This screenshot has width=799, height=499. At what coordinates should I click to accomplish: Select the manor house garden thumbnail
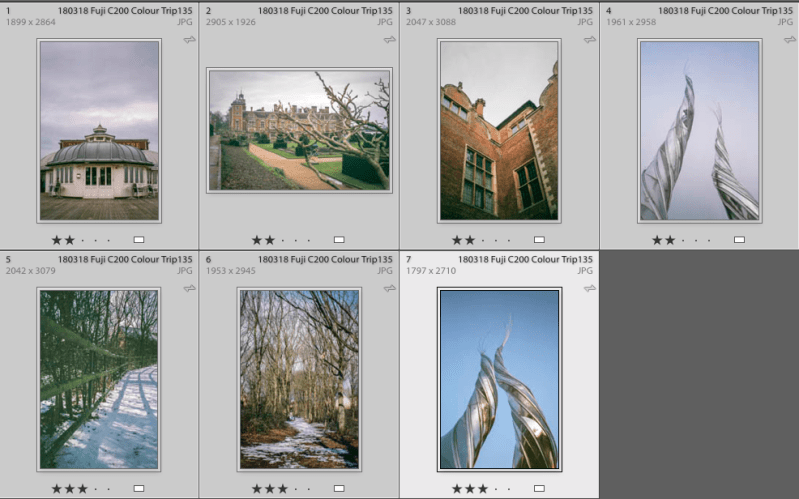(299, 130)
